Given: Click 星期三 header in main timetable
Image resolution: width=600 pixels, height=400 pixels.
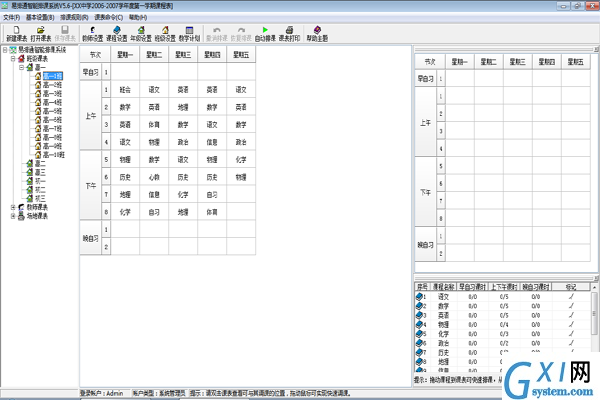Looking at the screenshot, I should click(x=183, y=54).
